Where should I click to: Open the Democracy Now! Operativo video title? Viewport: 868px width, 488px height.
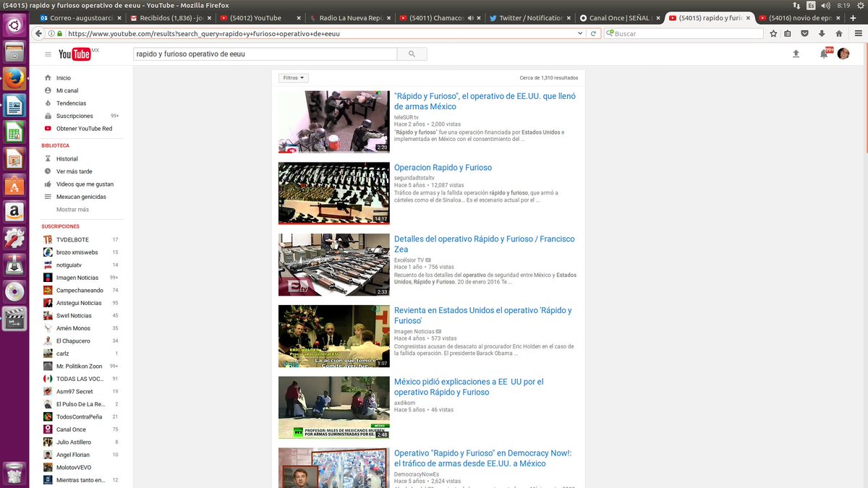pyautogui.click(x=483, y=458)
